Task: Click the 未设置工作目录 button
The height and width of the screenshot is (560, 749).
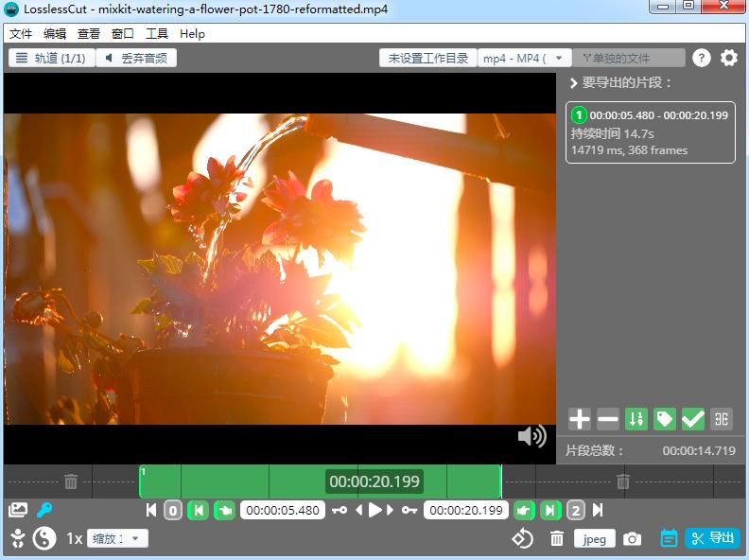Action: point(427,58)
